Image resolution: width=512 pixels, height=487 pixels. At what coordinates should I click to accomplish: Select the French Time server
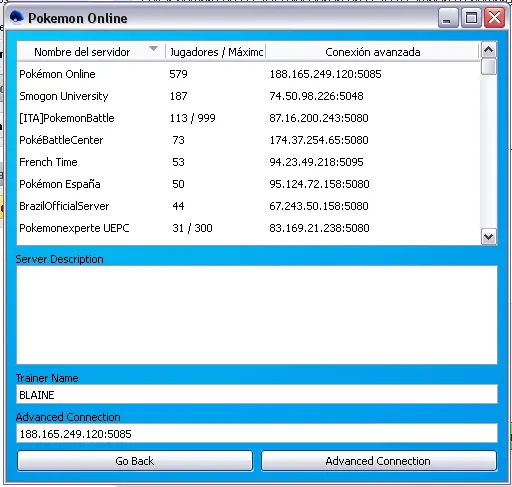pos(248,162)
